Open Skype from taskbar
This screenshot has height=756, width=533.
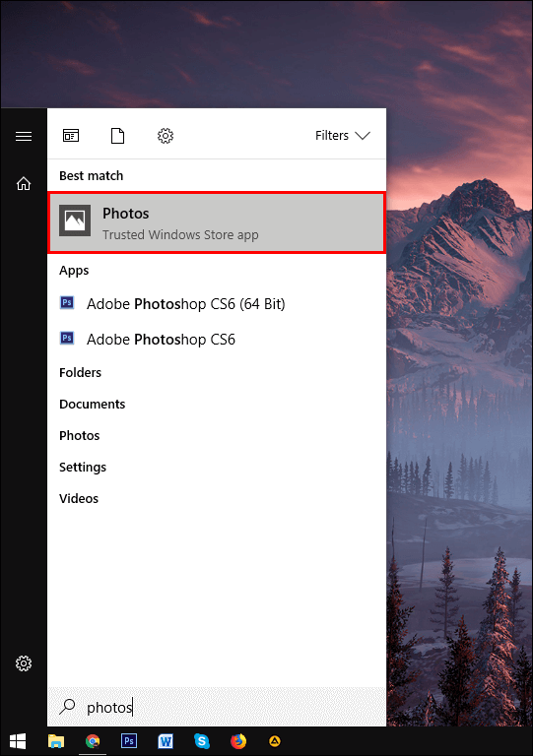coord(202,741)
